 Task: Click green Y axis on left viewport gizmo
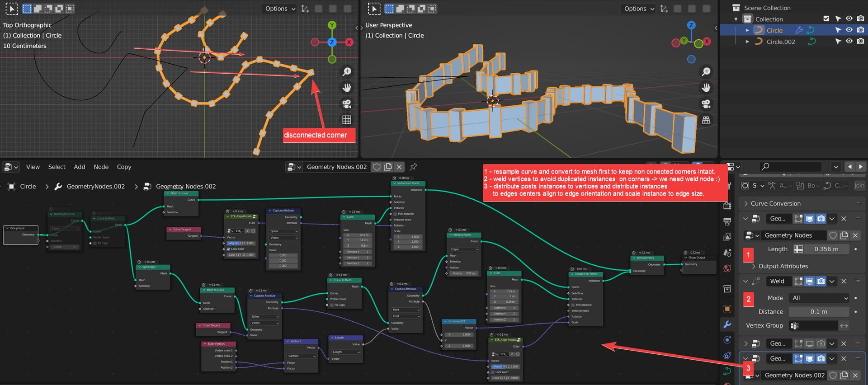coord(332,25)
